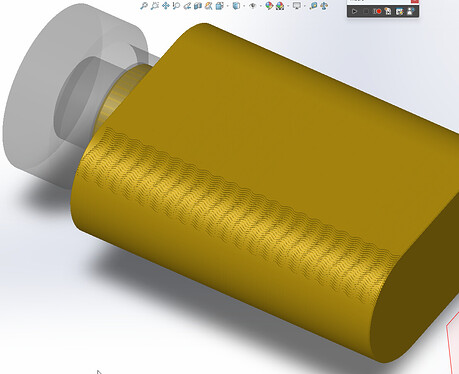The height and width of the screenshot is (374, 459).
Task: Click the View Settings monitor icon
Action: [296, 6]
